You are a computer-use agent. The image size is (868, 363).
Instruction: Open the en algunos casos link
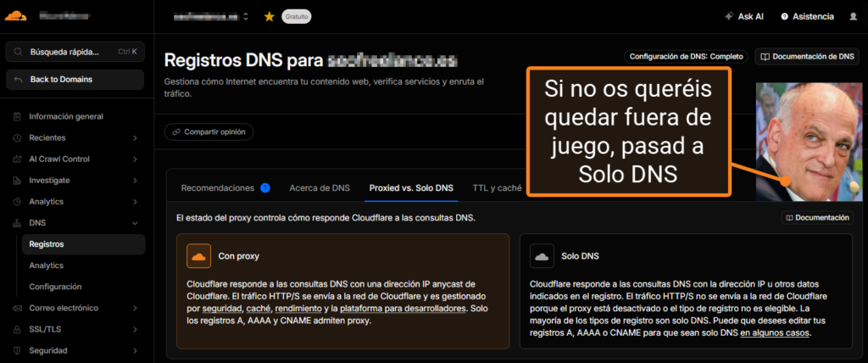(x=775, y=333)
